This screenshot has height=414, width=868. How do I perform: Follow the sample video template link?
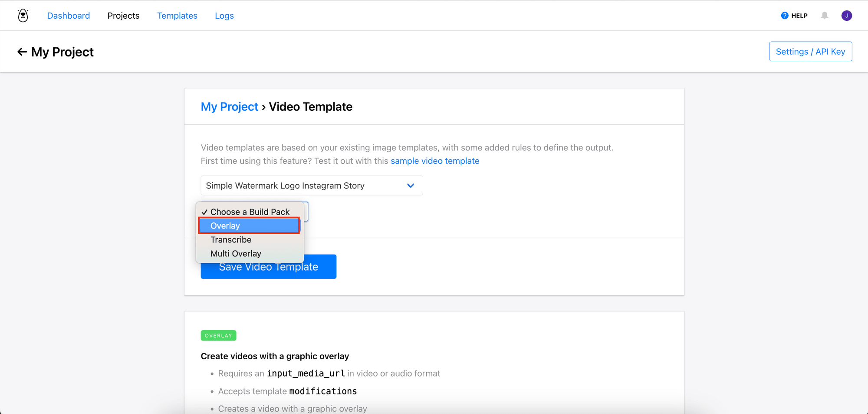click(434, 161)
